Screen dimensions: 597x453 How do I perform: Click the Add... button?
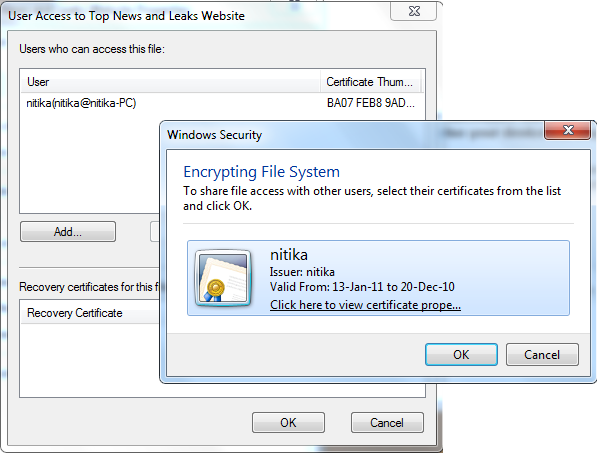[x=68, y=231]
